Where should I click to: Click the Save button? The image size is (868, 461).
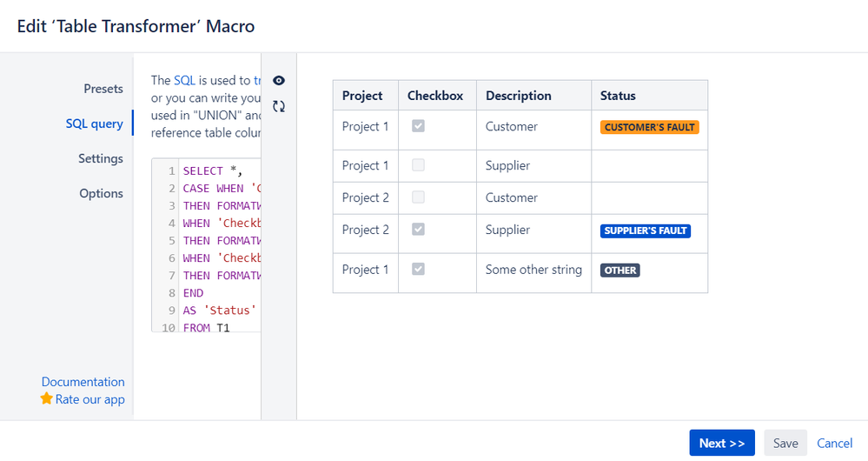785,443
